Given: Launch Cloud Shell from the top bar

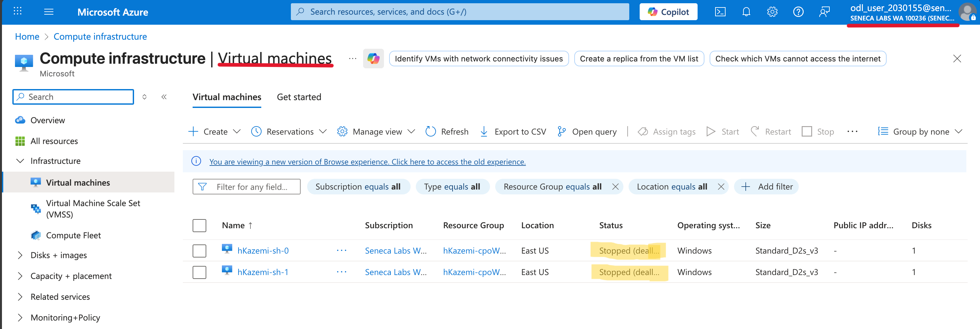Looking at the screenshot, I should point(720,12).
